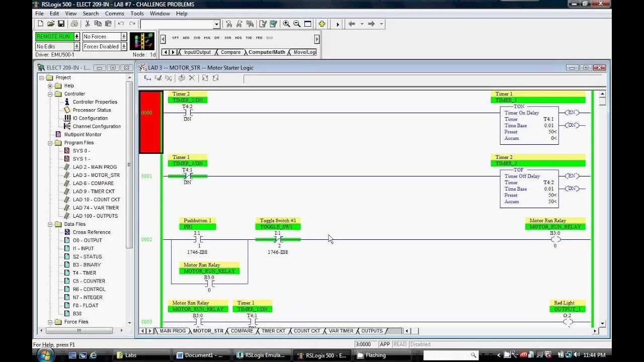The image size is (644, 362).
Task: Click the Replace binoculars icon
Action: (250, 24)
